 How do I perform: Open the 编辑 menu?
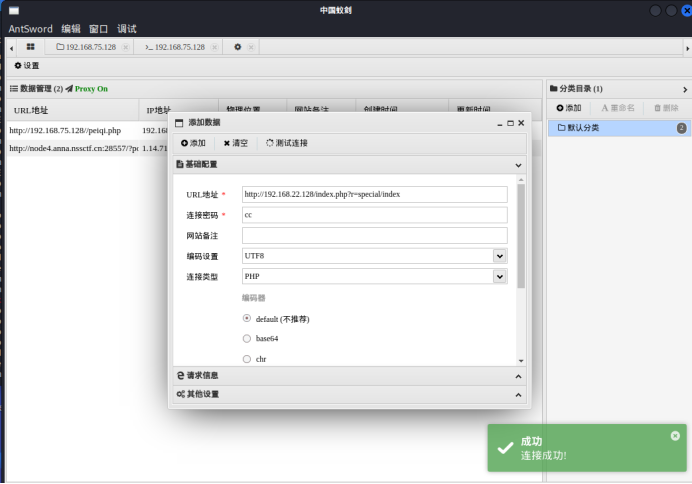click(x=71, y=29)
